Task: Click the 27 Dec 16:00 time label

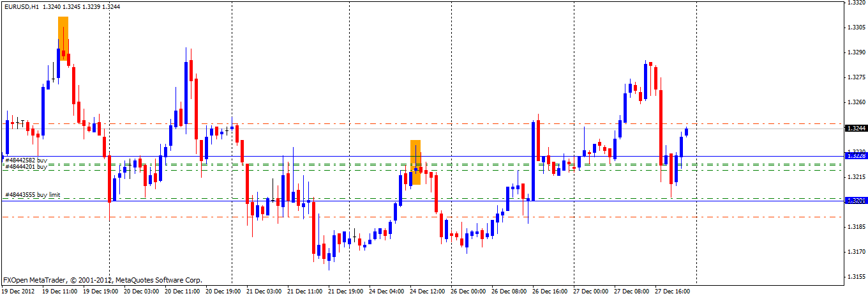Action: [673, 291]
